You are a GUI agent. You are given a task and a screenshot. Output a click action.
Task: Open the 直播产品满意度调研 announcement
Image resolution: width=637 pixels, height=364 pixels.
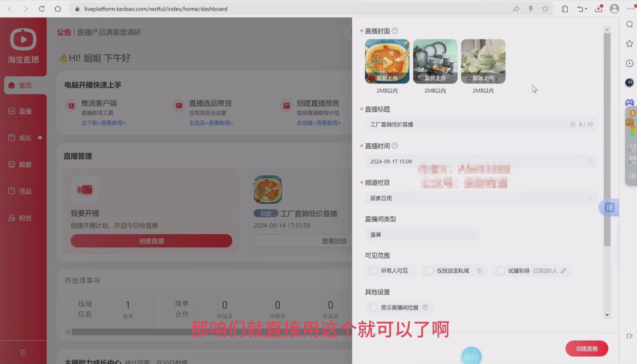click(109, 32)
